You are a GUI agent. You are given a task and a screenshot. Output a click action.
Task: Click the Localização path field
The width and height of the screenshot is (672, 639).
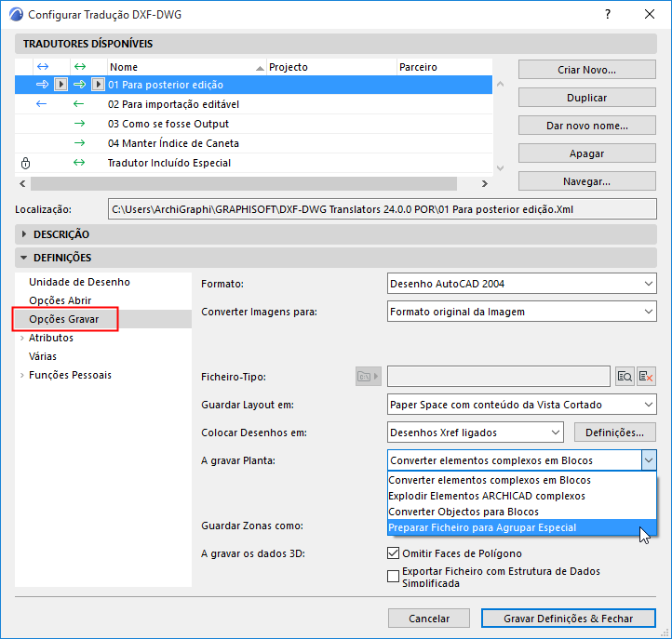[x=382, y=209]
